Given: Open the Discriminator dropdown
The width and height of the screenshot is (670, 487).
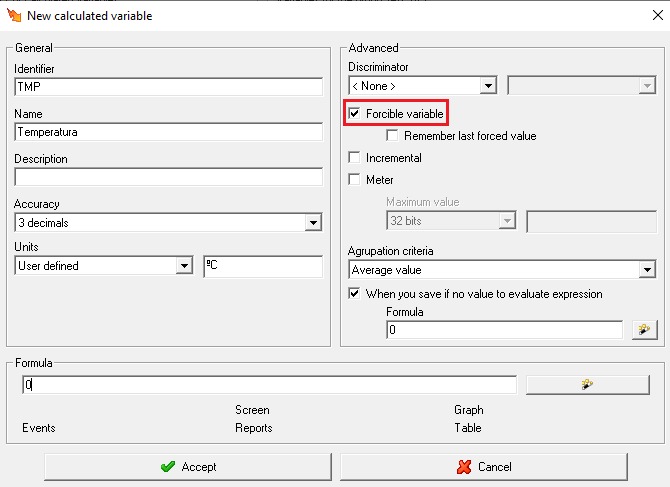Looking at the screenshot, I should coord(488,86).
